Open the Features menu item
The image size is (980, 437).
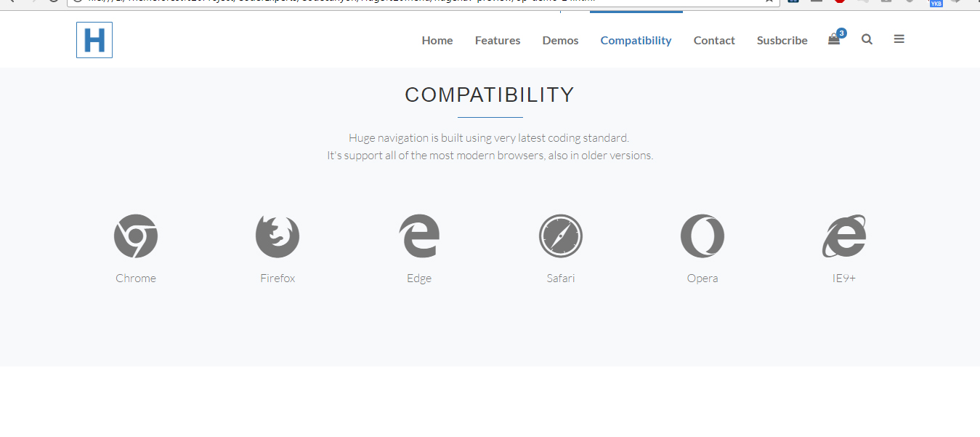click(498, 41)
